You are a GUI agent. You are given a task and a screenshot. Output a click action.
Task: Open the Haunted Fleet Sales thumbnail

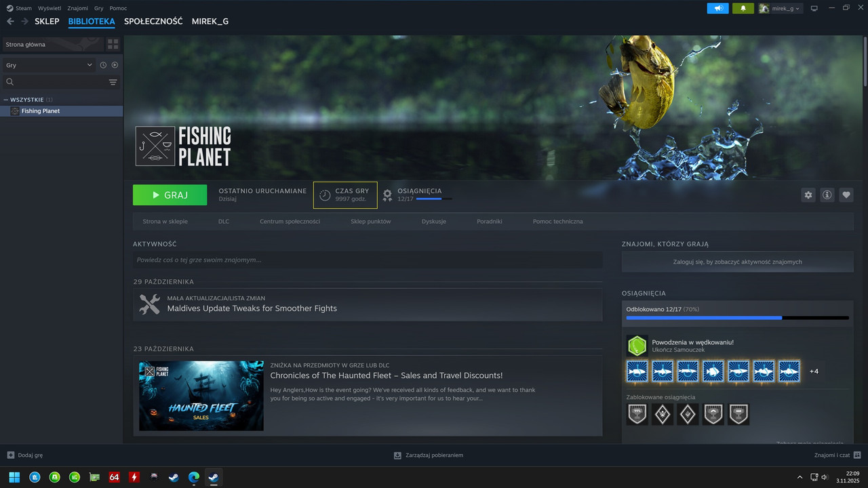click(201, 396)
